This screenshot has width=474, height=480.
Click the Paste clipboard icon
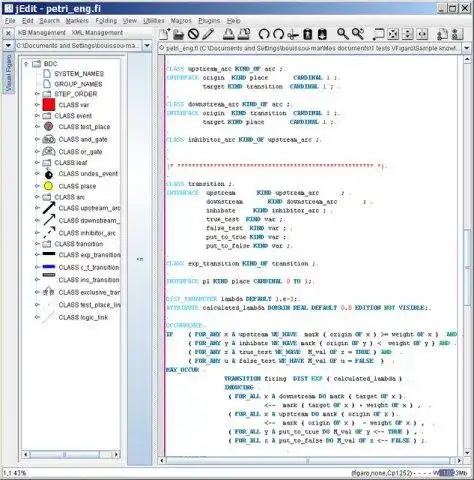pyautogui.click(x=322, y=34)
